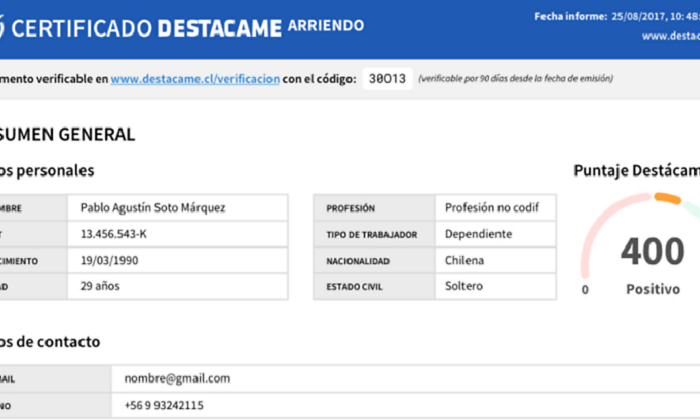Open the www.destacame.cl/verificacion link
700x420 pixels.
(195, 79)
